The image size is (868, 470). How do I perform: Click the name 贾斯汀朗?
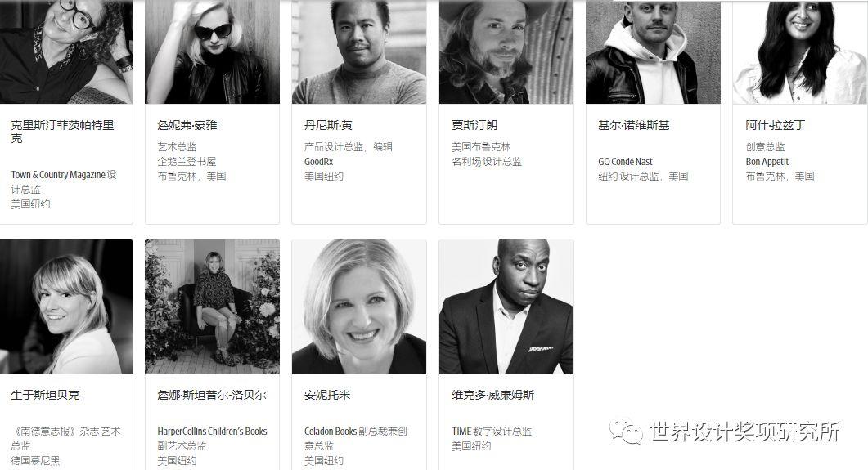click(474, 126)
